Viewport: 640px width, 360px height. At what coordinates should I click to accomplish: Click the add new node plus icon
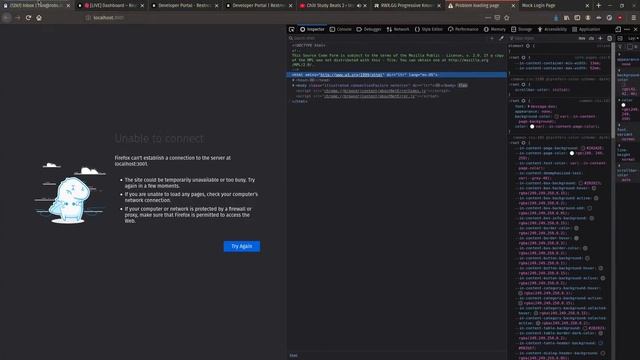pyautogui.click(x=492, y=38)
